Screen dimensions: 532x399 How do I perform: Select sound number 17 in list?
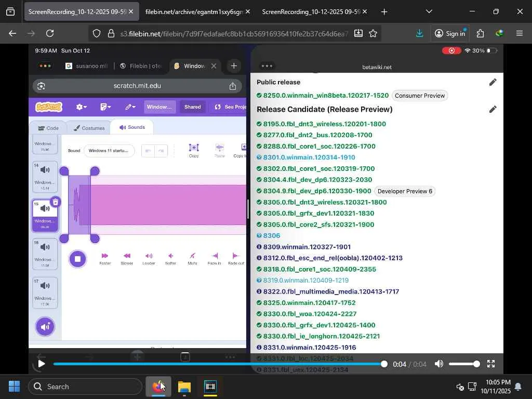(x=45, y=292)
